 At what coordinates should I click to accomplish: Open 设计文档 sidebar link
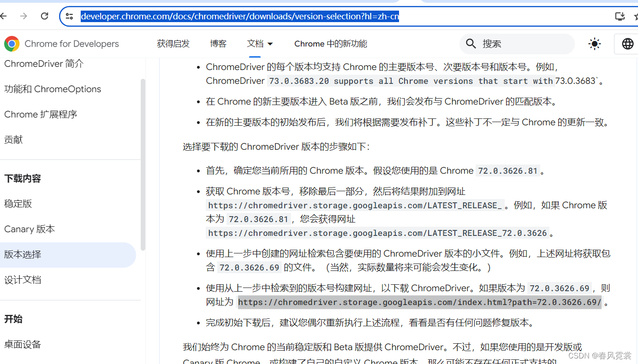pos(23,280)
